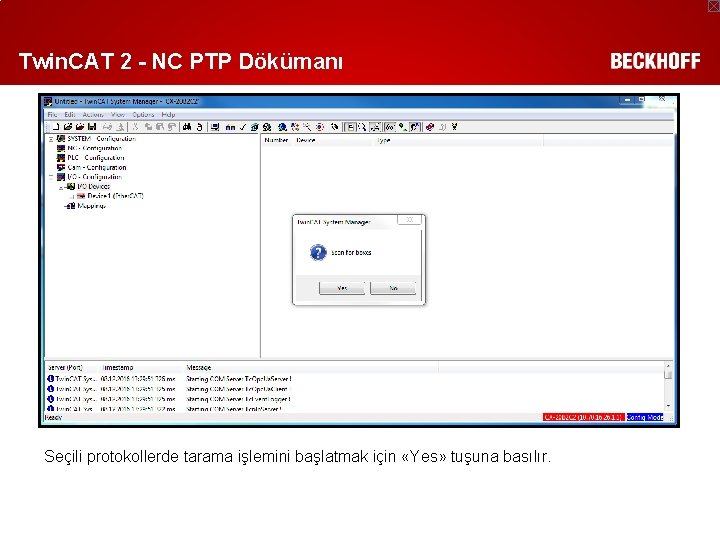
Task: Click the Copy toolbar icon
Action: (x=148, y=127)
